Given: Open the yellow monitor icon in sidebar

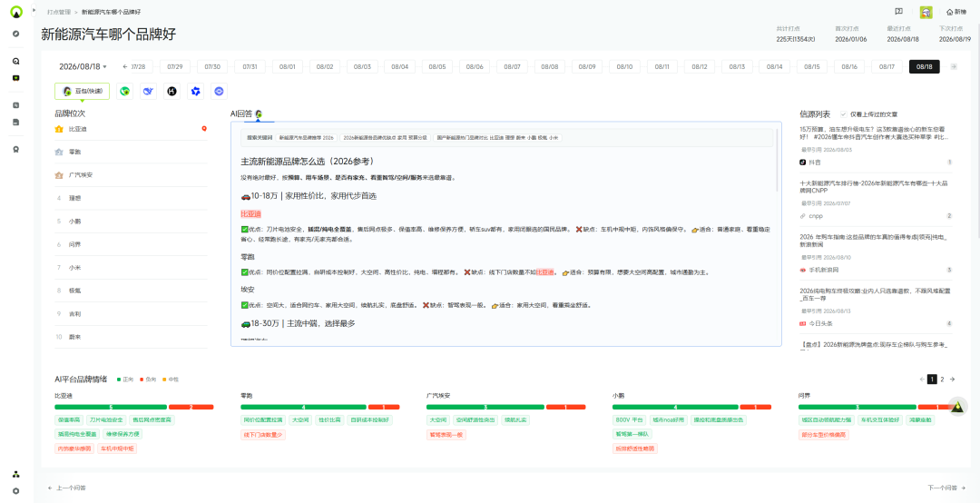Looking at the screenshot, I should 16,78.
